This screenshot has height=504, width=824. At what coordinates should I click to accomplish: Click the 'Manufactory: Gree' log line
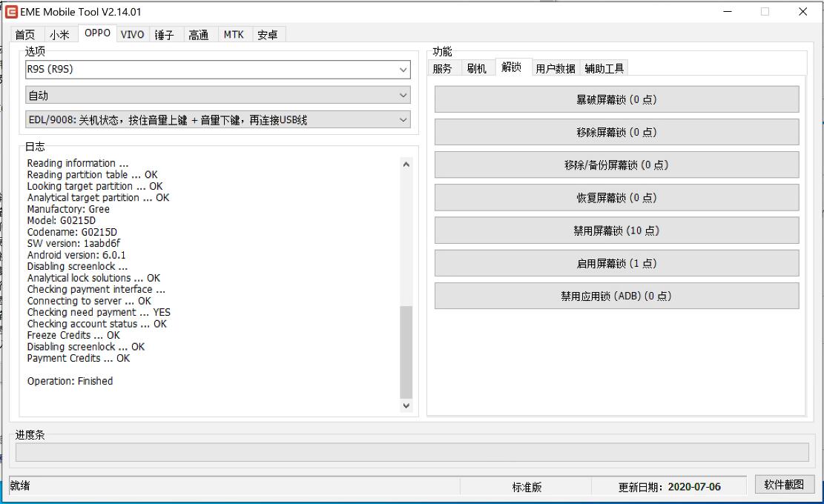(x=68, y=209)
